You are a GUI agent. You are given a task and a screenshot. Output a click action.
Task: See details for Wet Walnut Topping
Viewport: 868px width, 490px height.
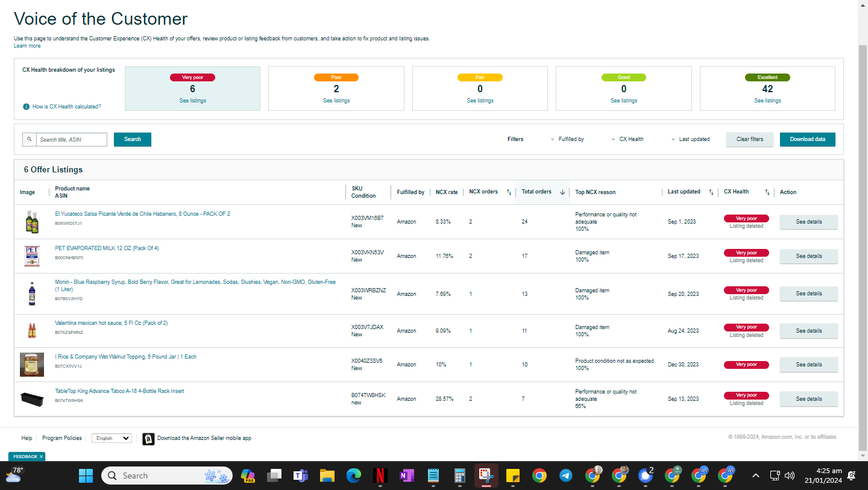pyautogui.click(x=808, y=365)
